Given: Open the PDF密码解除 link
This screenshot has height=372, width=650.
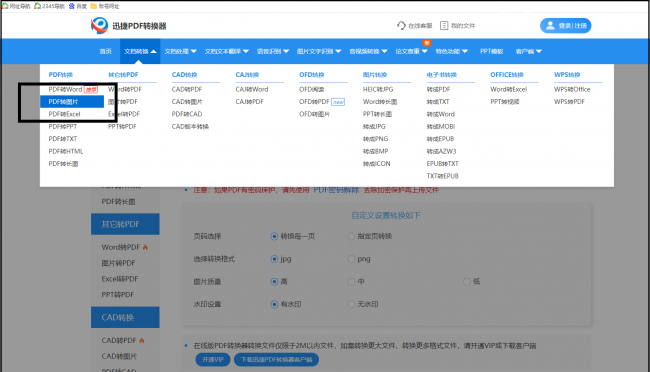Looking at the screenshot, I should click(336, 190).
